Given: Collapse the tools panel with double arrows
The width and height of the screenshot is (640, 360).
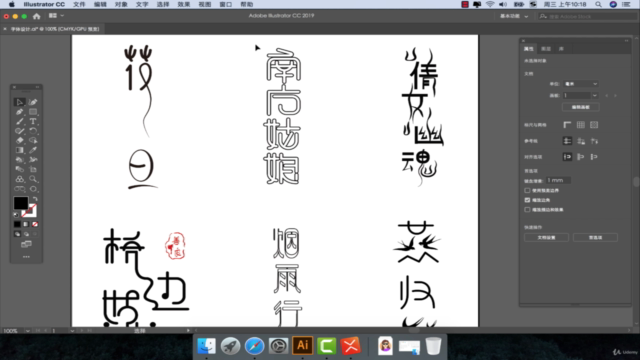Looking at the screenshot, I should point(37,87).
